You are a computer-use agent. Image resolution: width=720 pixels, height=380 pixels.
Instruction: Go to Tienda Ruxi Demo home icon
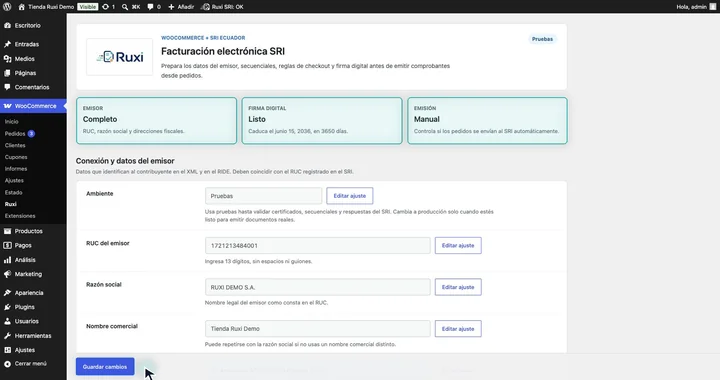(22, 7)
